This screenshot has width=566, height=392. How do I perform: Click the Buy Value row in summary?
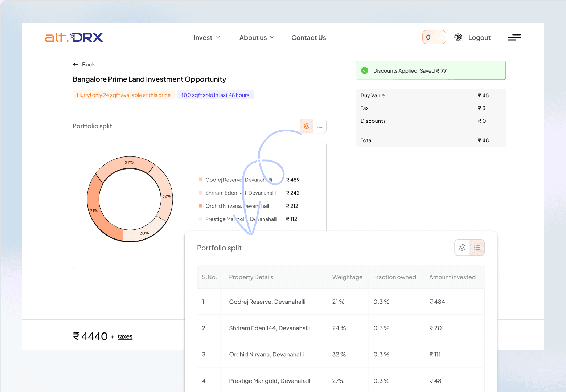pos(431,95)
